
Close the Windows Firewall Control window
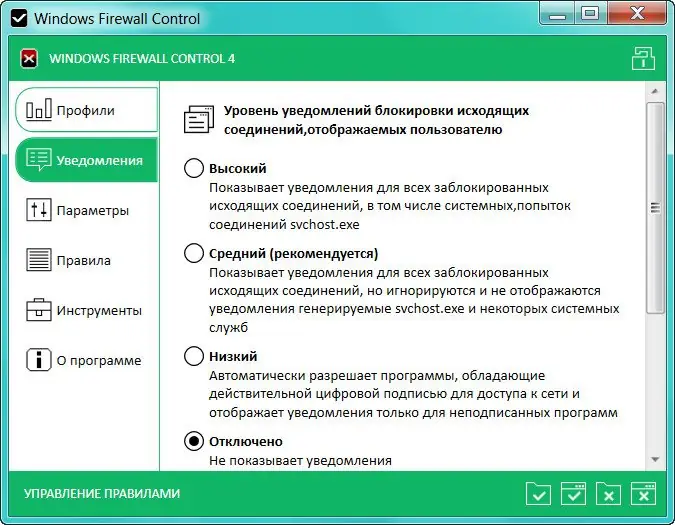point(637,15)
